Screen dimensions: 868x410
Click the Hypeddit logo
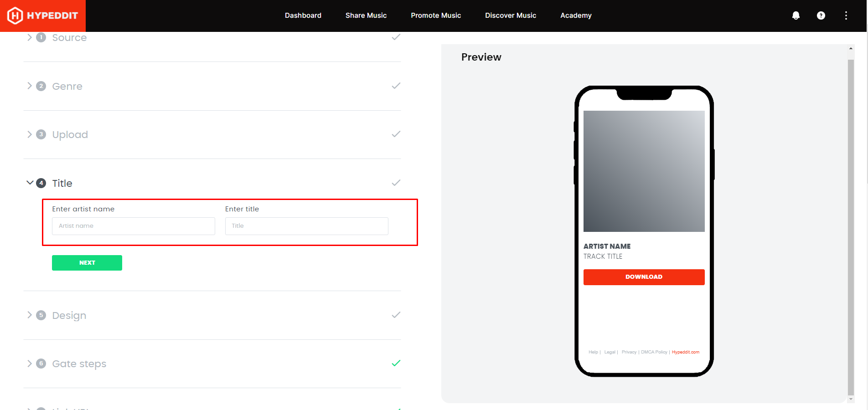click(43, 15)
